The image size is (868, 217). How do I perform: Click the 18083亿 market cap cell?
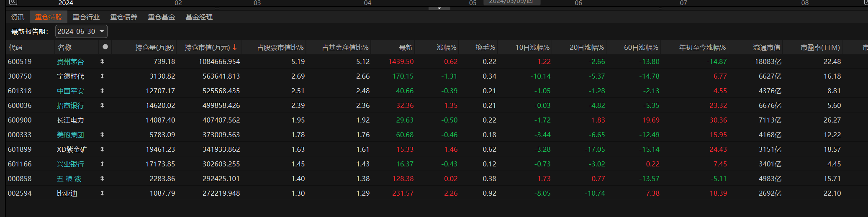pyautogui.click(x=768, y=61)
